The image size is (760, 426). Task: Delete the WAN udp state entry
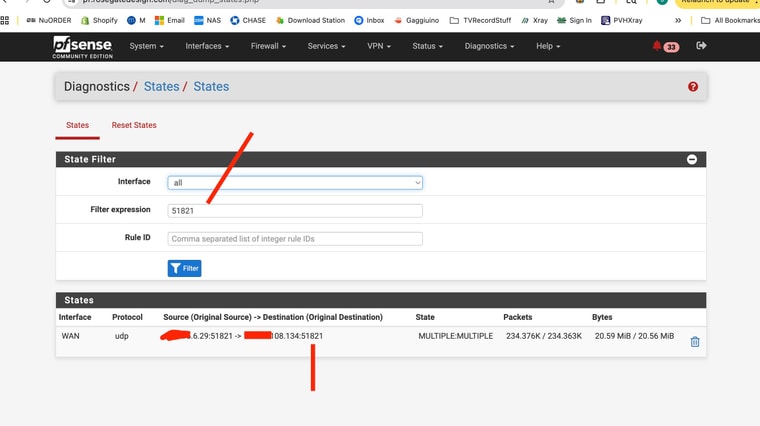click(695, 341)
